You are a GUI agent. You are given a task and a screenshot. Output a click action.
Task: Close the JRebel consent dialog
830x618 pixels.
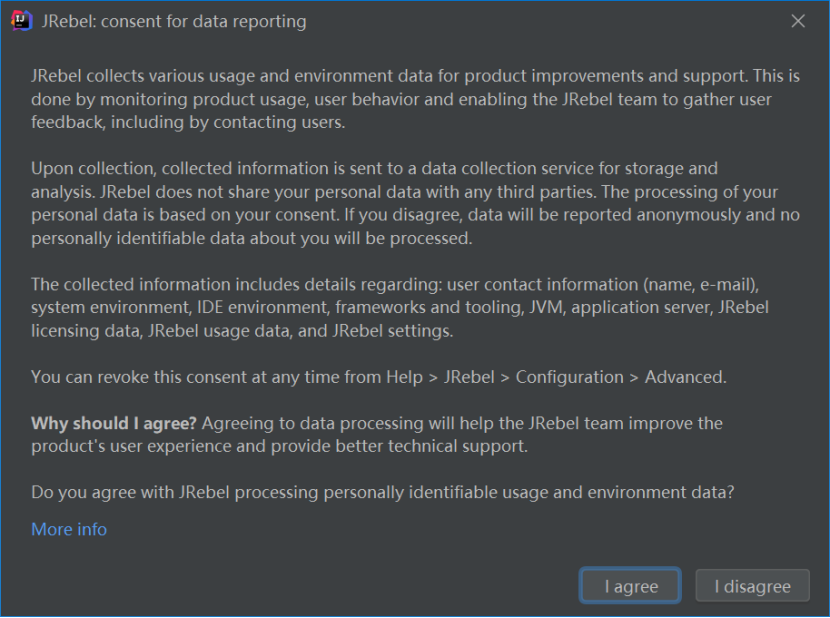point(798,21)
